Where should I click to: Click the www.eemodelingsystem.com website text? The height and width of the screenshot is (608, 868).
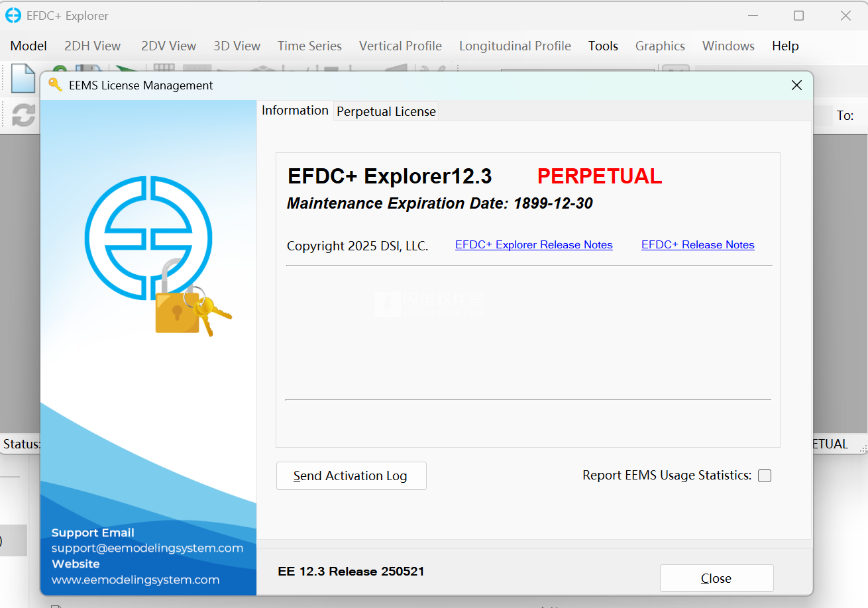tap(135, 580)
